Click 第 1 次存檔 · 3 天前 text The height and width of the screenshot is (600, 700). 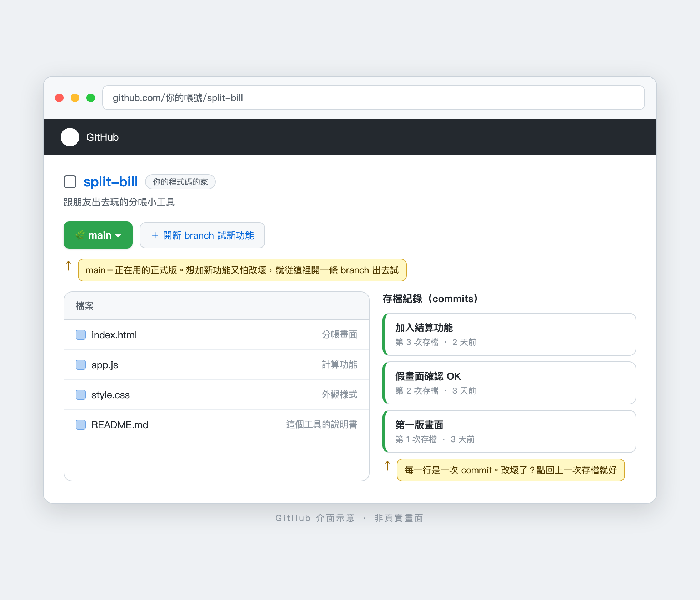coord(435,439)
